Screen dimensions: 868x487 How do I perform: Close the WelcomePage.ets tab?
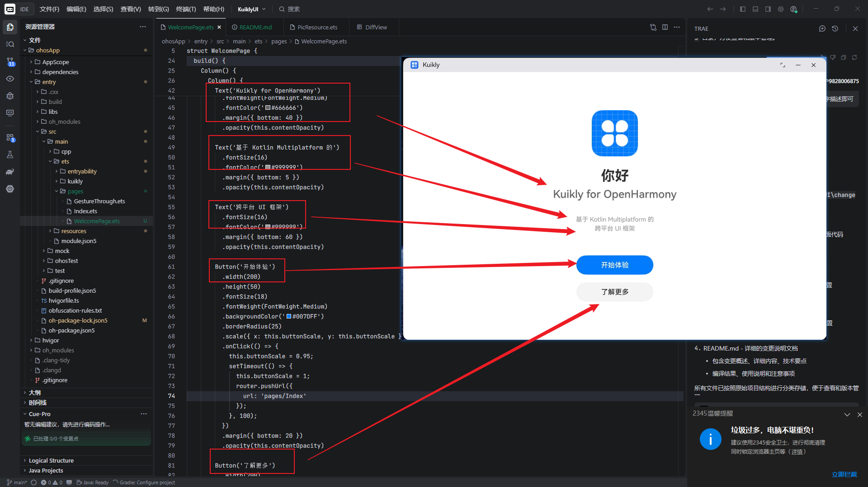click(x=219, y=27)
